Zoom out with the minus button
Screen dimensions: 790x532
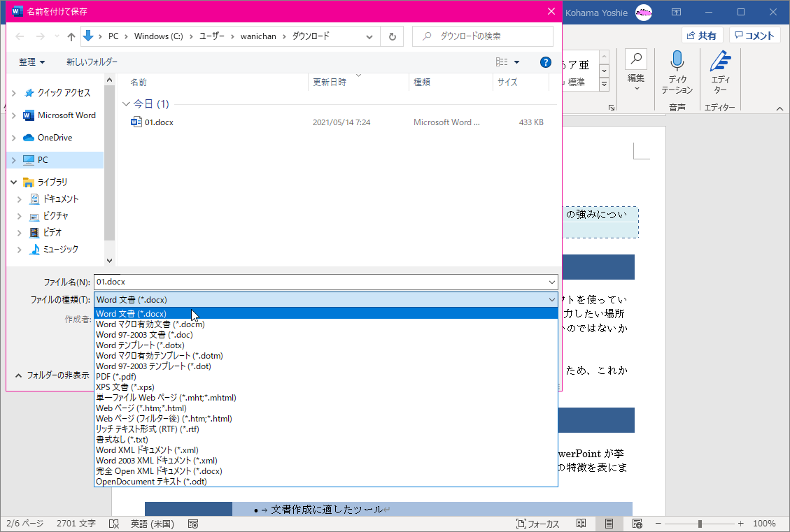pos(658,524)
